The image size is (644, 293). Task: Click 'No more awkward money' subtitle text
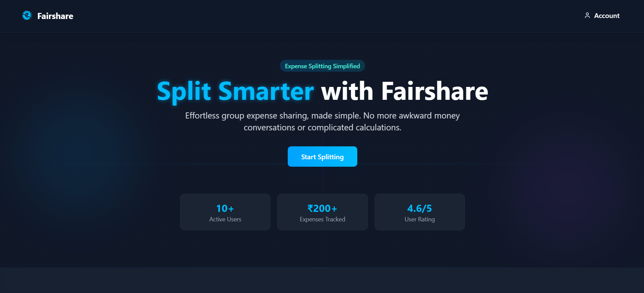(411, 116)
